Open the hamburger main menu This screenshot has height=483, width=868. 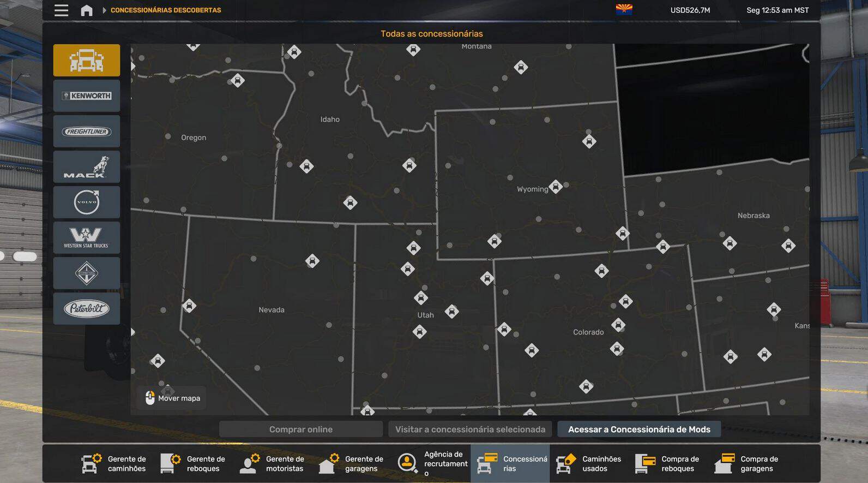point(61,10)
